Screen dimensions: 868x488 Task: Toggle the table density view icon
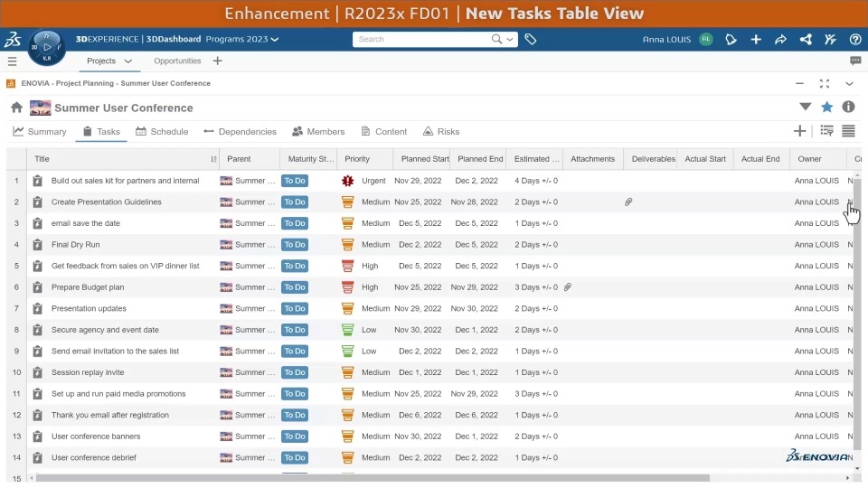tap(848, 131)
